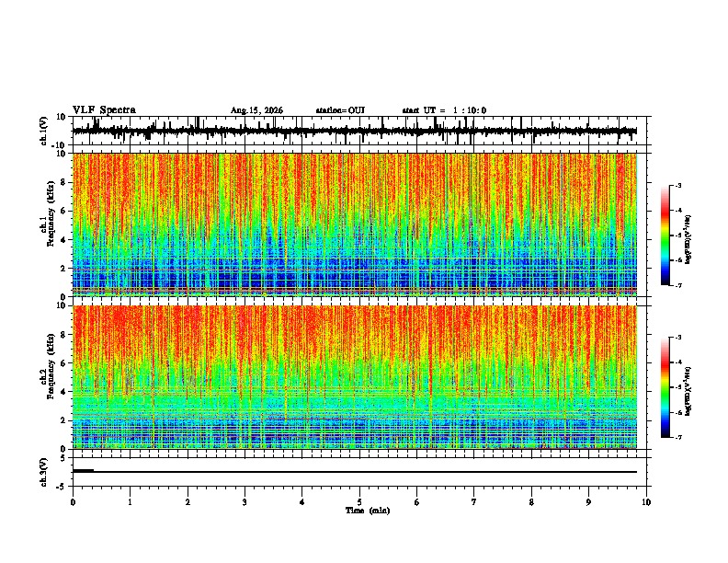Select the 5 minute tick label
This screenshot has width=728, height=563.
(x=359, y=502)
